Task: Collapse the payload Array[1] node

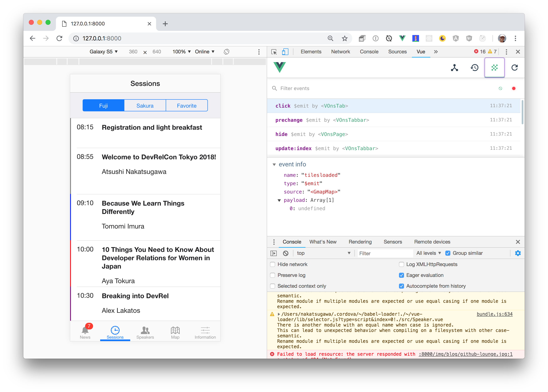Action: click(x=279, y=200)
